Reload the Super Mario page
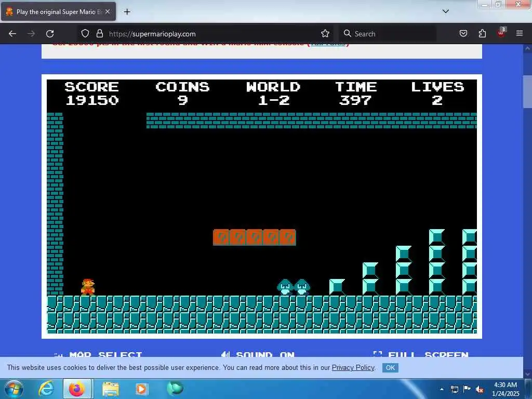Screen dimensions: 532x399 (50, 34)
